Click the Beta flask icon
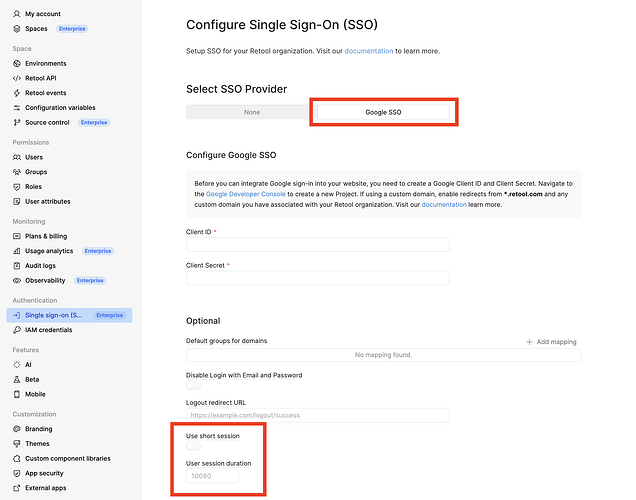Image resolution: width=636 pixels, height=500 pixels. (17, 380)
